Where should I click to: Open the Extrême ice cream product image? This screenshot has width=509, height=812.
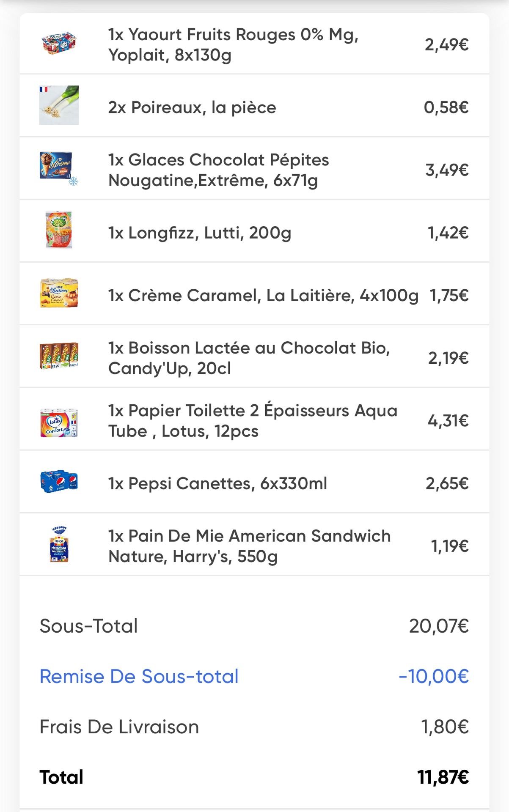59,168
